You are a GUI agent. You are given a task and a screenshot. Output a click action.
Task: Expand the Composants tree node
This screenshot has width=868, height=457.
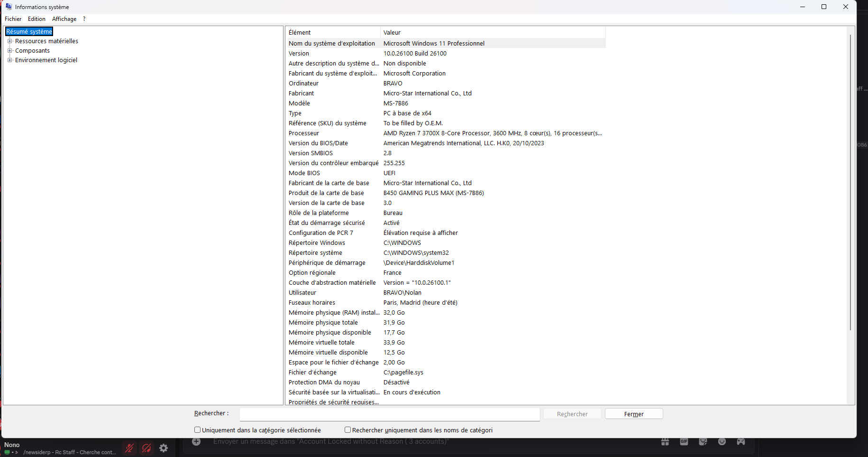pos(9,50)
